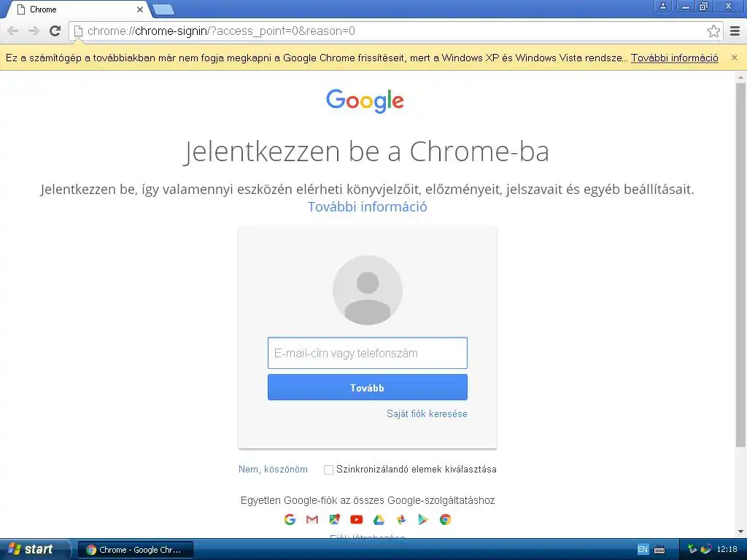747x560 pixels.
Task: Click the network connection tray icon
Action: [x=692, y=550]
